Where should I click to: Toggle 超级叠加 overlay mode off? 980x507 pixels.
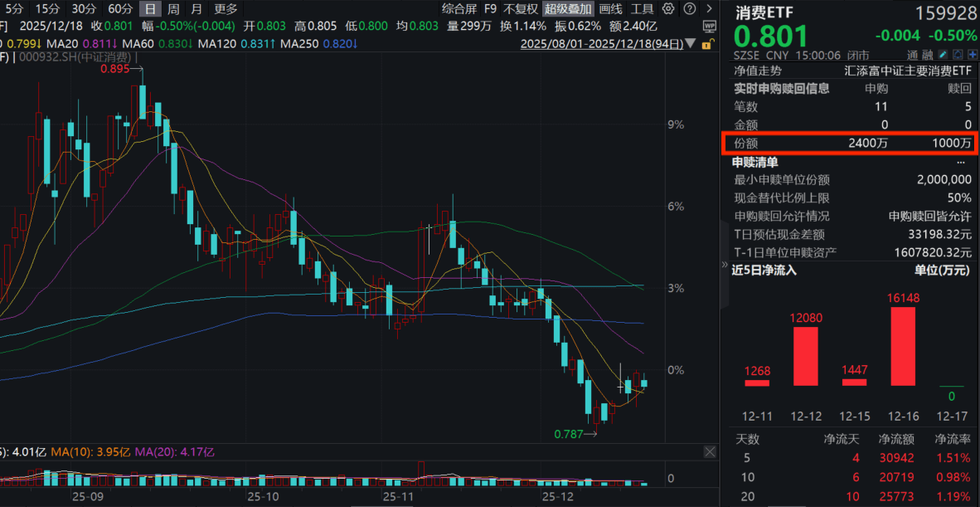[x=569, y=8]
